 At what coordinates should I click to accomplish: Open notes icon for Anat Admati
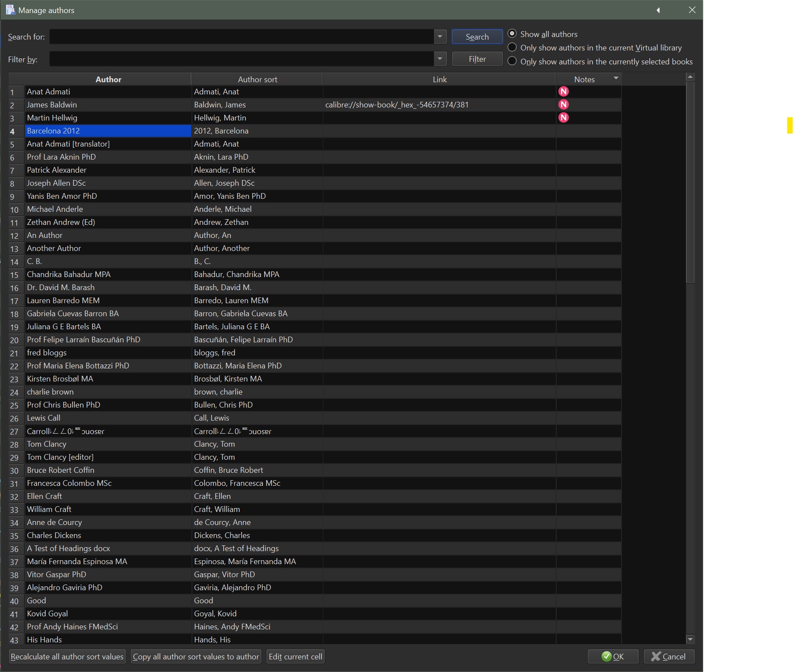[564, 91]
